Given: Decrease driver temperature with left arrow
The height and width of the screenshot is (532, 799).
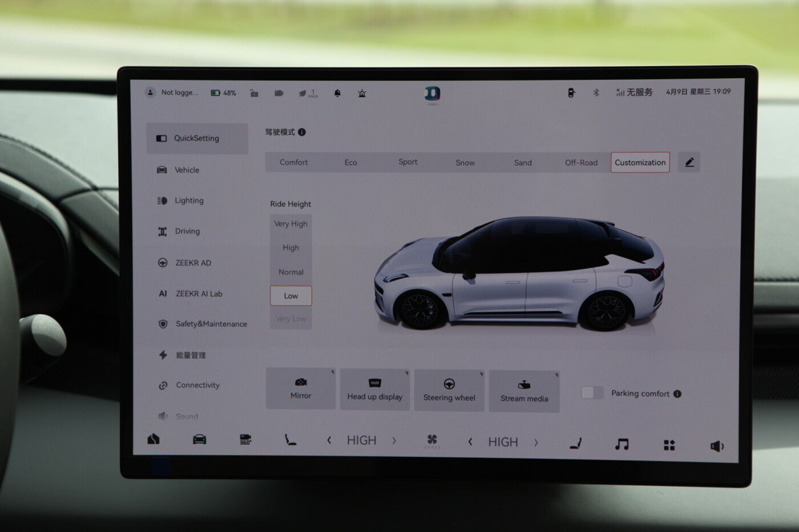Looking at the screenshot, I should click(x=329, y=440).
